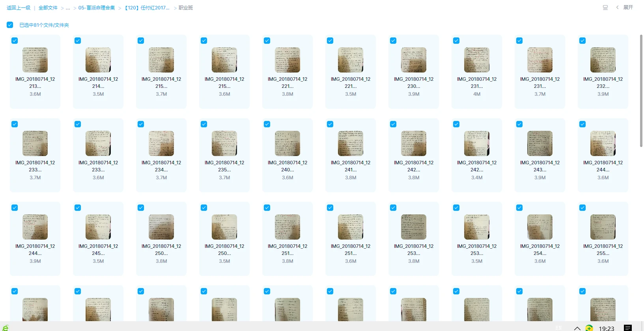This screenshot has height=331, width=644.
Task: Click file name IMG_20180714_12 234...
Action: [x=161, y=166]
